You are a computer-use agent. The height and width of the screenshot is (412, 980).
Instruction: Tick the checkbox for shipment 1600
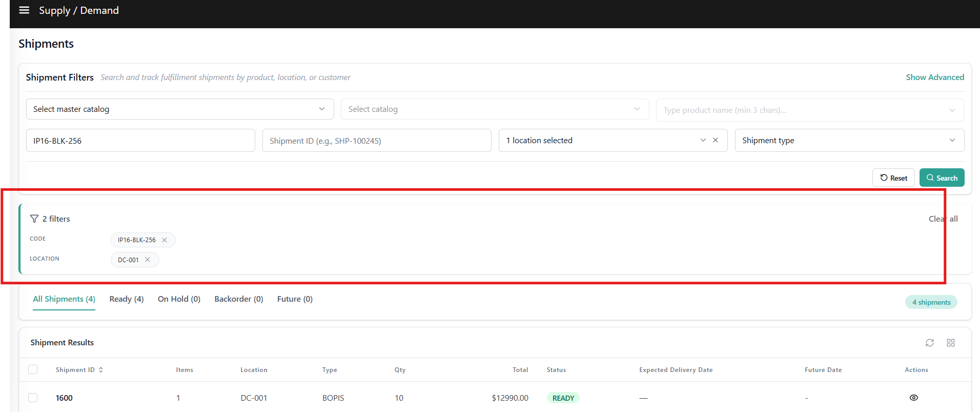point(33,398)
